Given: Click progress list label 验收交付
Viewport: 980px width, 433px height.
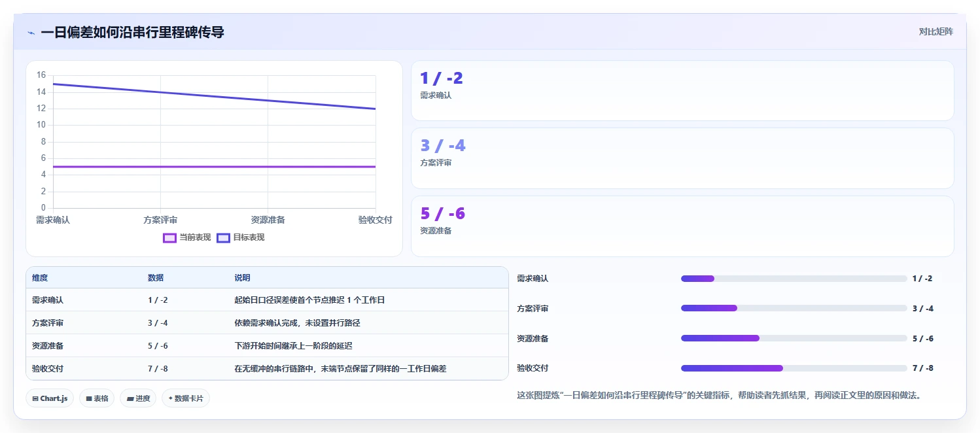Looking at the screenshot, I should click(x=533, y=368).
